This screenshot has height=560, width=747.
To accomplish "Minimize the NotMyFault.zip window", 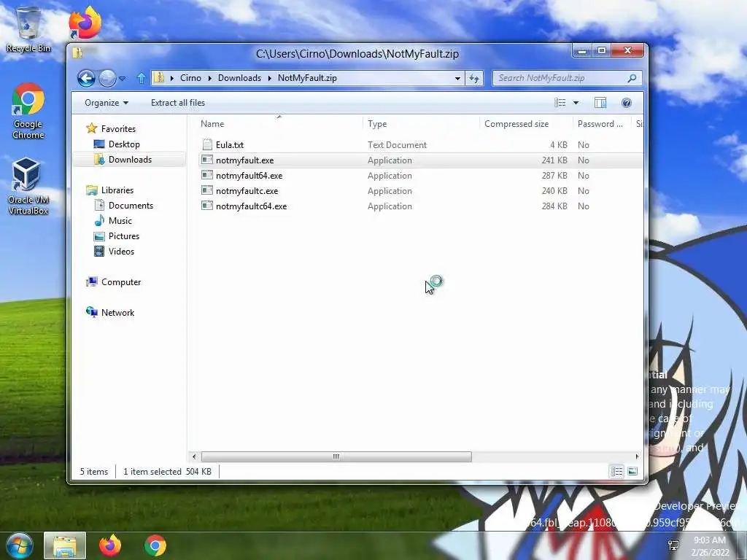I will [581, 50].
